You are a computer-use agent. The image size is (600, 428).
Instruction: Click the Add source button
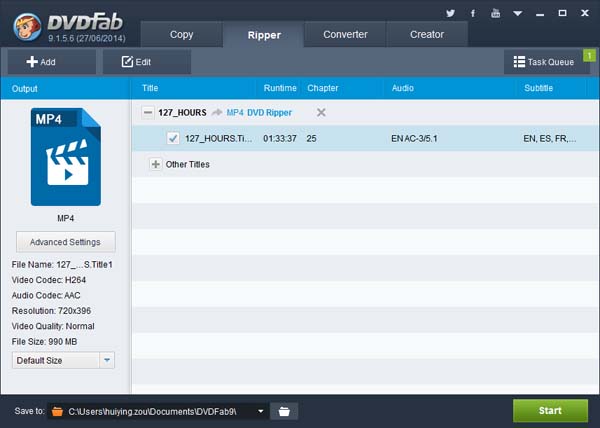(x=52, y=62)
